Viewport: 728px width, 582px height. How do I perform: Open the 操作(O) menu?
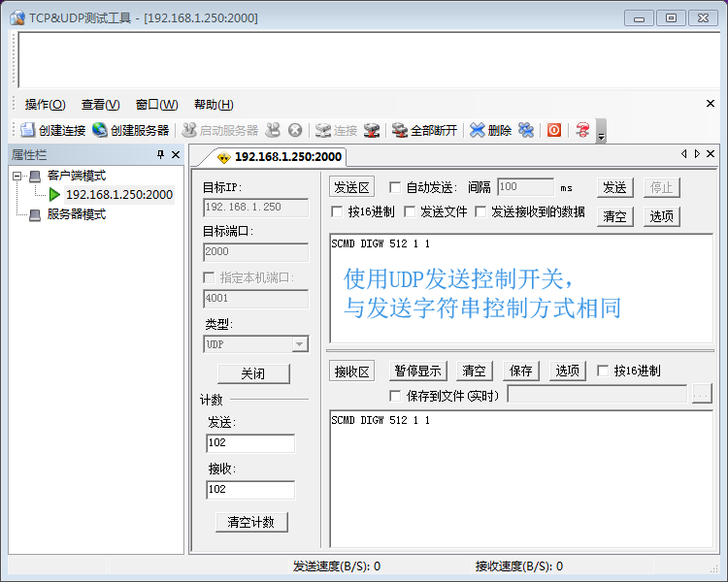click(45, 105)
